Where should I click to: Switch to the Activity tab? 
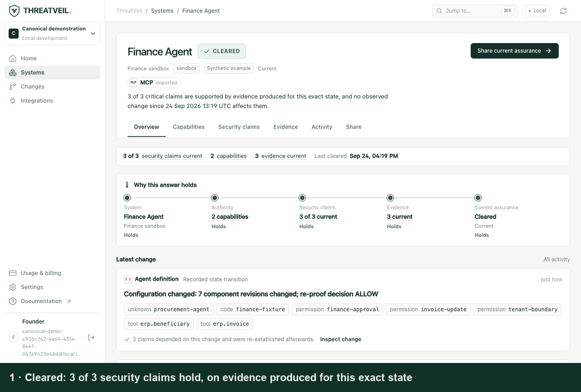322,127
